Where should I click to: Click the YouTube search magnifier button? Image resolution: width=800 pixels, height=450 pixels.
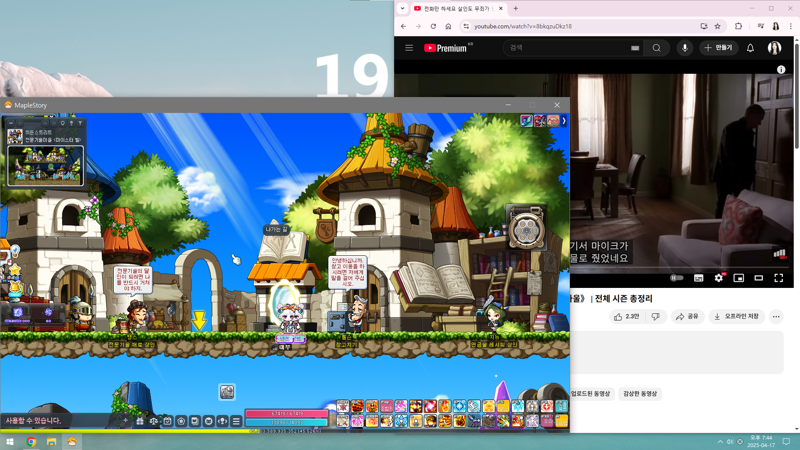pos(657,48)
